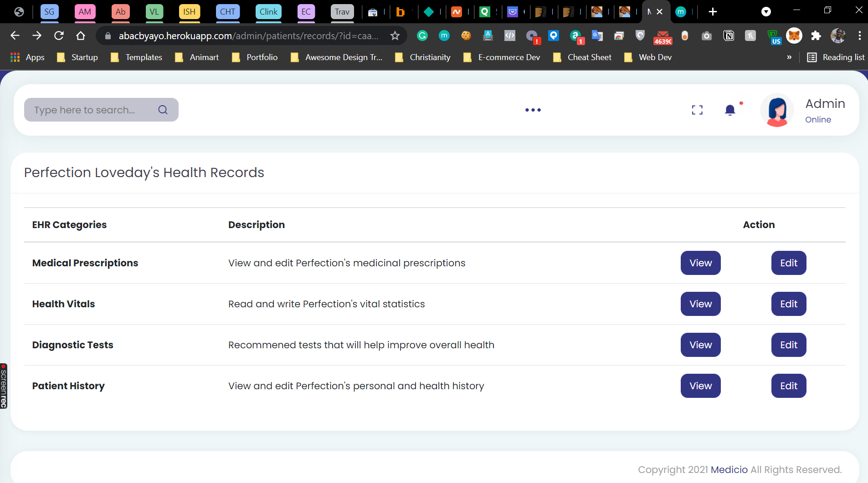Open the Templates bookmarks folder

pos(136,57)
